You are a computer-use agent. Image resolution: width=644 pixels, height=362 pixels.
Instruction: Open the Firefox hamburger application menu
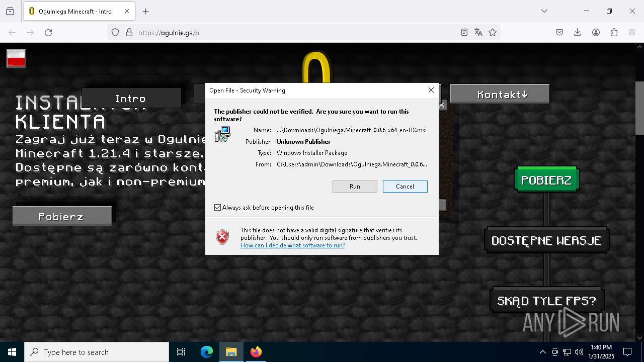pyautogui.click(x=632, y=33)
